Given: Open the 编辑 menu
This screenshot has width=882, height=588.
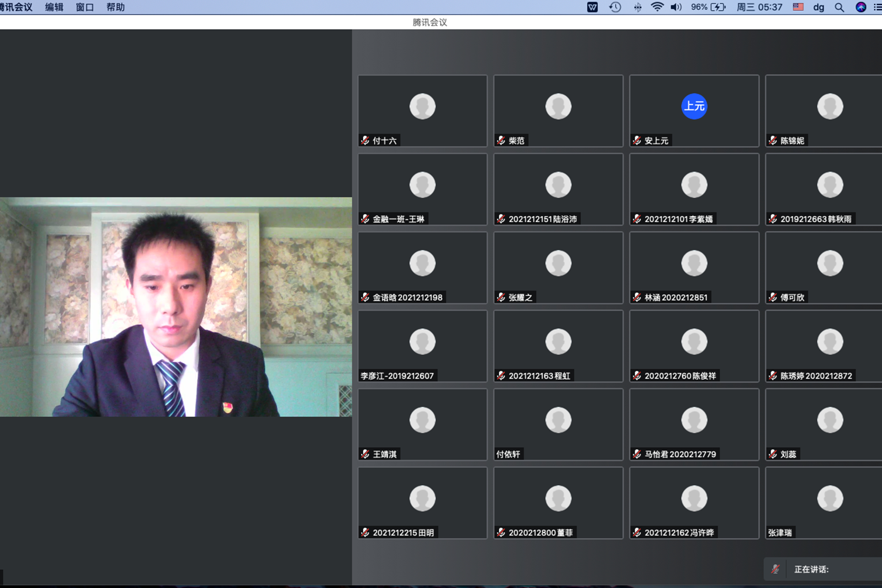Looking at the screenshot, I should (54, 7).
